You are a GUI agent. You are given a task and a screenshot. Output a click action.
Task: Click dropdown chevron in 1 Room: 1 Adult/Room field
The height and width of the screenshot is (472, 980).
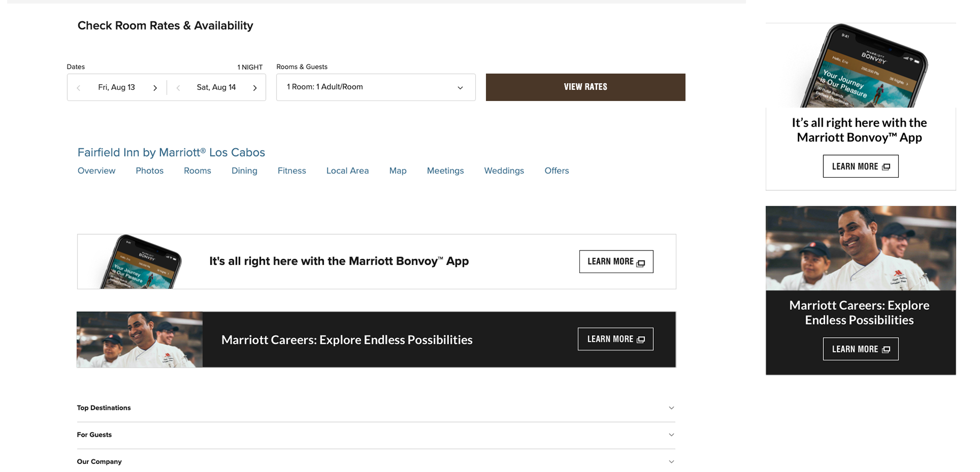point(460,88)
